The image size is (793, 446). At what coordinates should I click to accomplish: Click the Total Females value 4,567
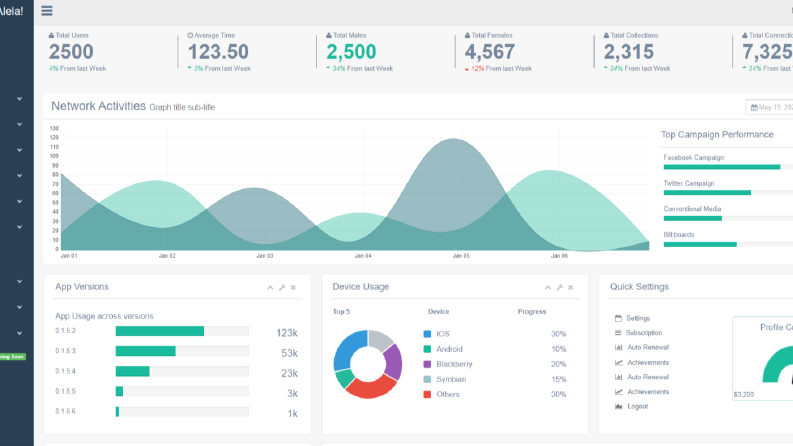click(x=490, y=52)
